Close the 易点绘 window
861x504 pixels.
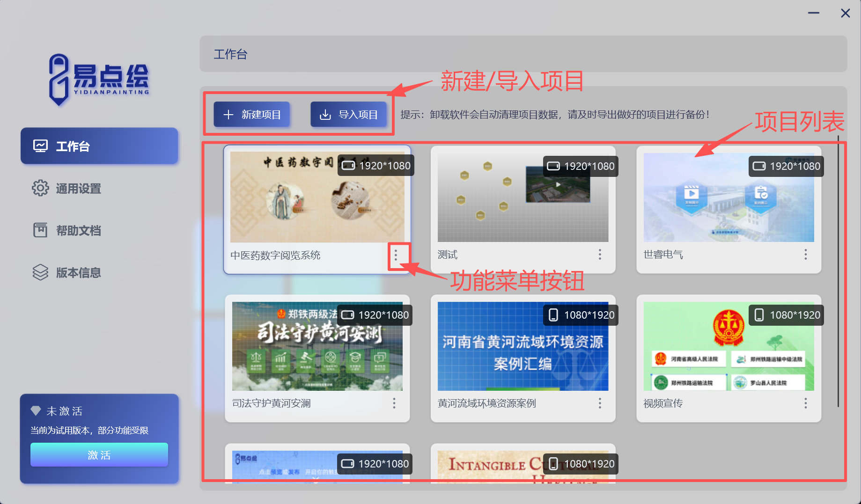(x=845, y=13)
